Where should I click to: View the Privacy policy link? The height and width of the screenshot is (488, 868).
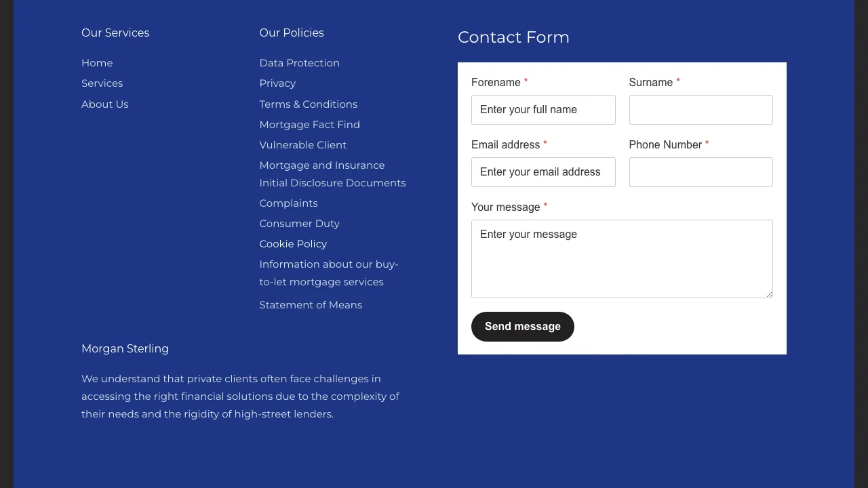click(277, 83)
